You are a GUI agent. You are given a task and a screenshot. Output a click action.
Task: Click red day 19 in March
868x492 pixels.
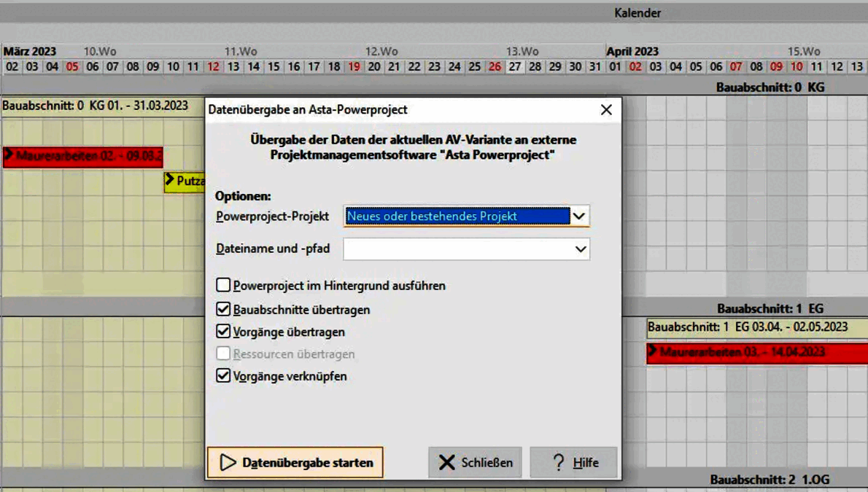click(354, 67)
